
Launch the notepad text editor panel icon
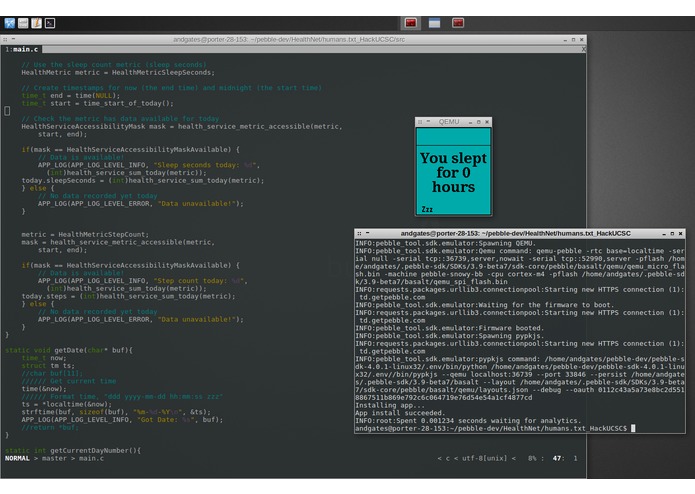point(36,23)
